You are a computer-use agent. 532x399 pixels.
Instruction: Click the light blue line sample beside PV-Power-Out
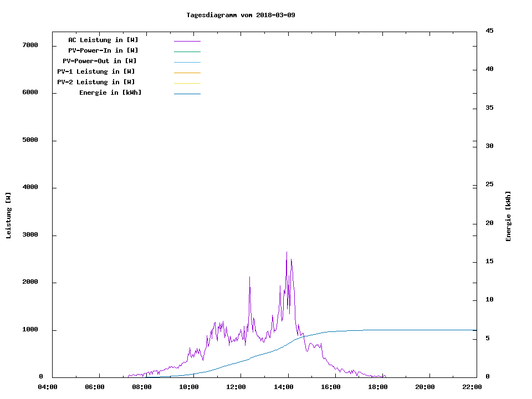click(x=187, y=62)
